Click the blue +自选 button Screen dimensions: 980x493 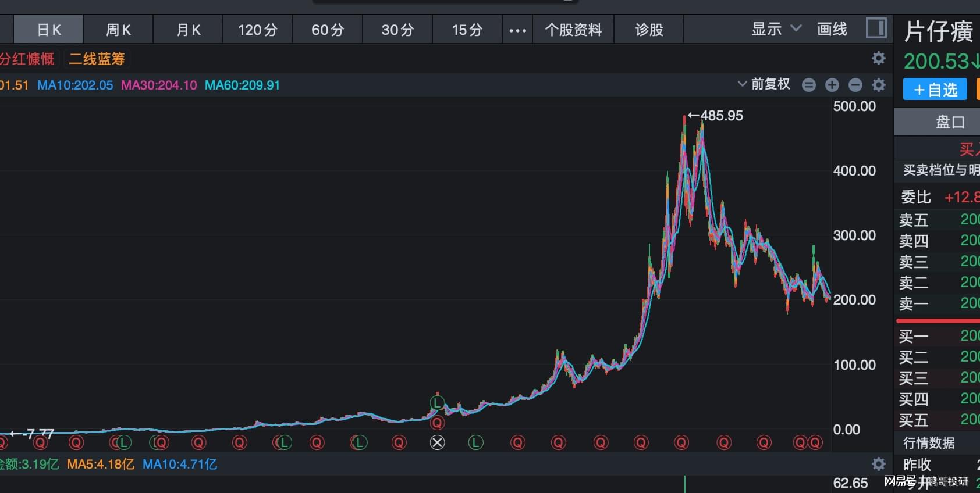[x=935, y=90]
